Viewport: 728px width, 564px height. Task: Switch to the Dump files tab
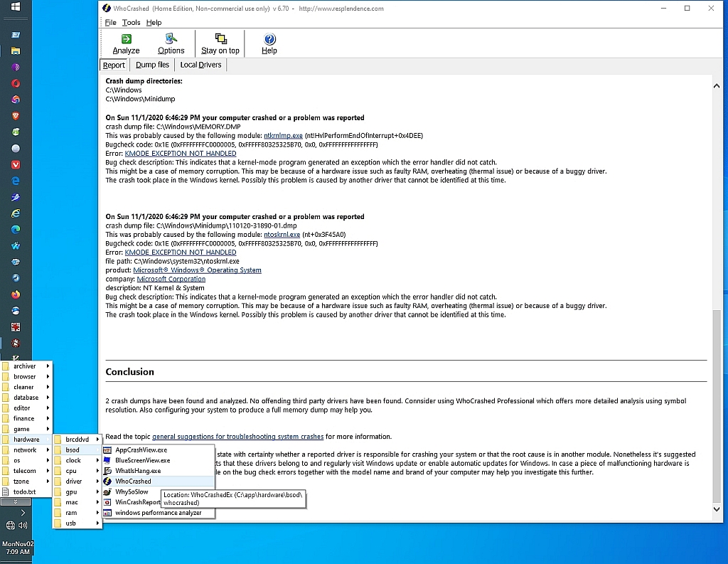152,65
